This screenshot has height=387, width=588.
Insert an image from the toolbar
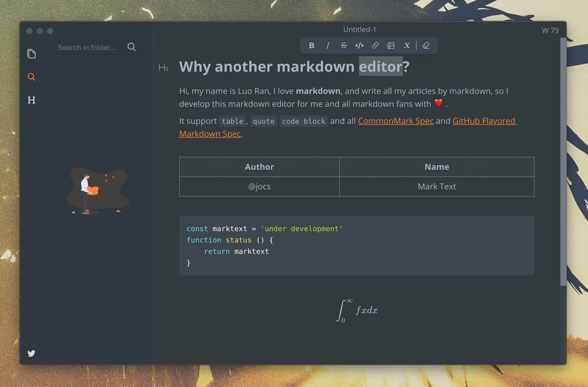coord(391,46)
